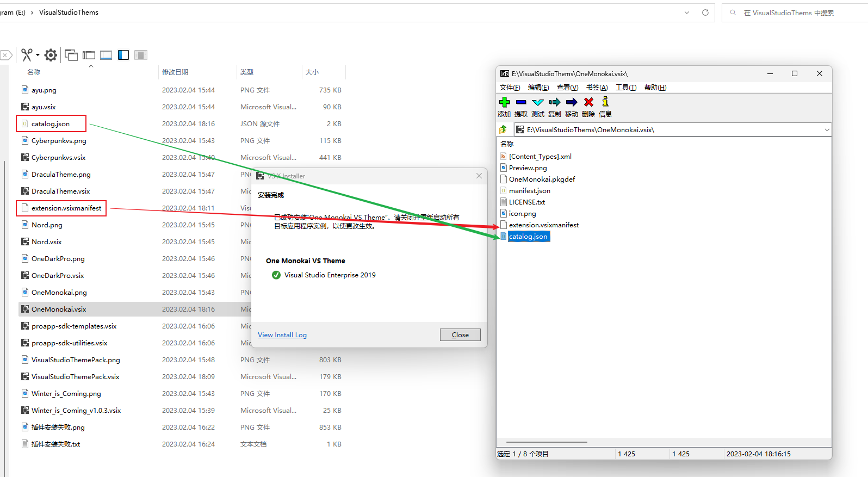Select VisualStudioThemePack.vsix in Explorer

coord(75,377)
